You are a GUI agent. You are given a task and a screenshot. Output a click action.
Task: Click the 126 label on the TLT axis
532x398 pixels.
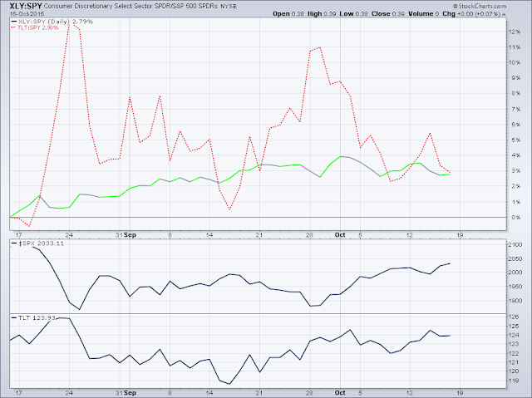514,317
